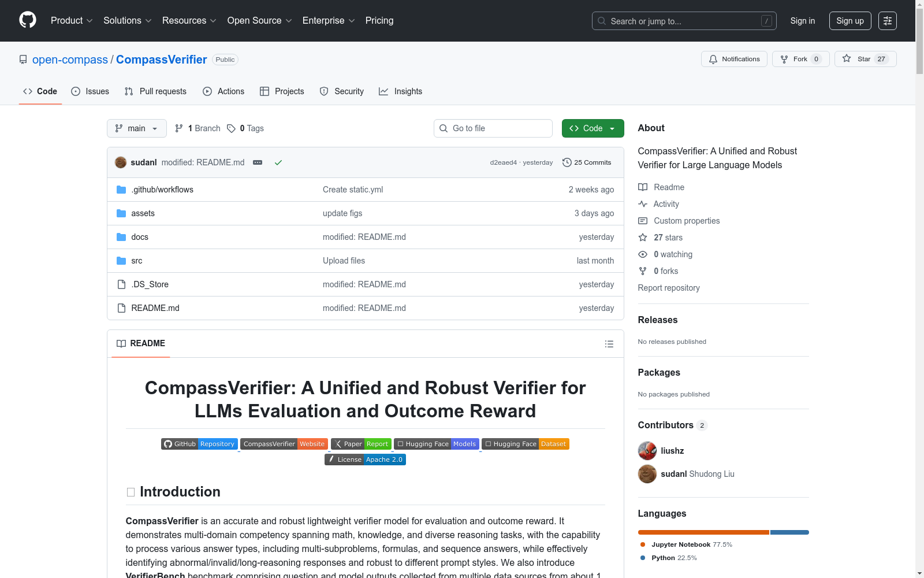Click the Paper Report badge
Screen dimensions: 924x578
click(361, 444)
